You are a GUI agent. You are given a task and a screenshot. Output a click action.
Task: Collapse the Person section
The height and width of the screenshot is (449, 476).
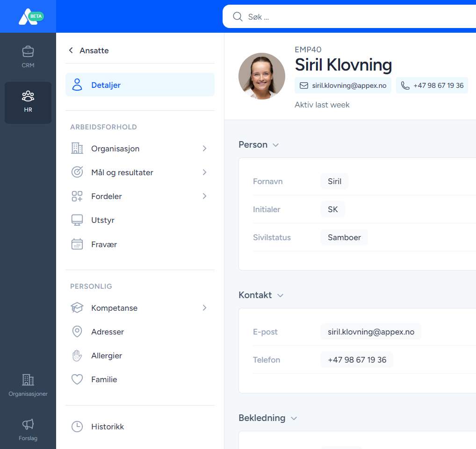[x=276, y=145]
